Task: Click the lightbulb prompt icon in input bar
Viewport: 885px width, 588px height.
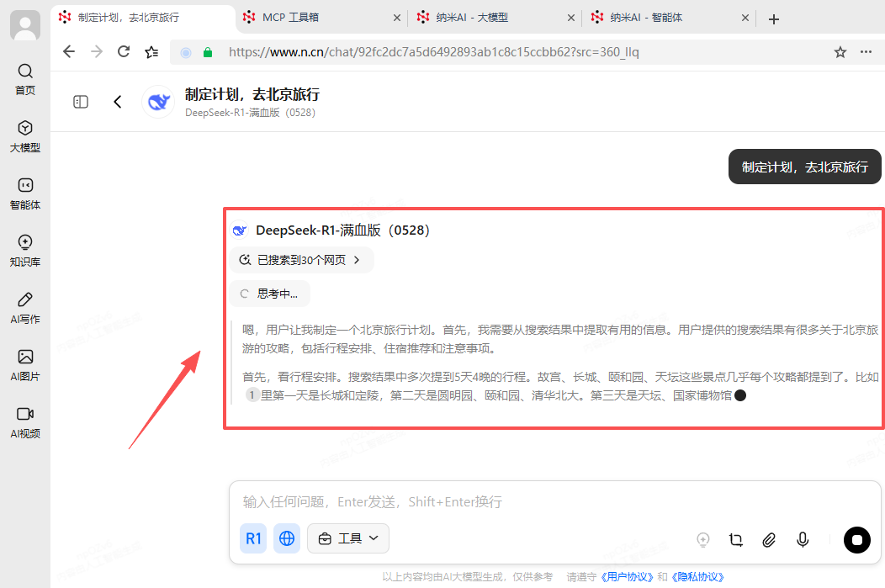Action: (x=702, y=540)
